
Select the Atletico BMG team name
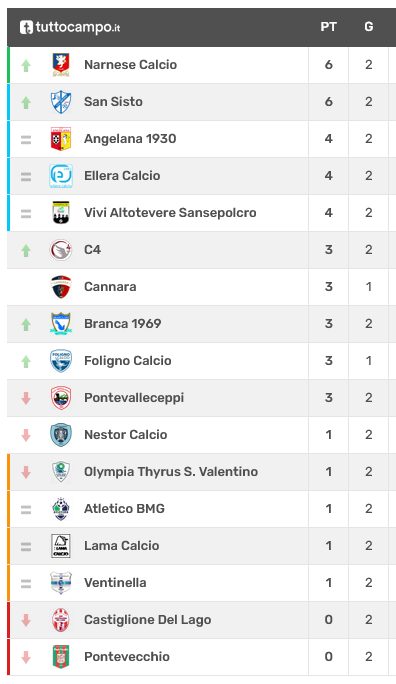coord(124,509)
